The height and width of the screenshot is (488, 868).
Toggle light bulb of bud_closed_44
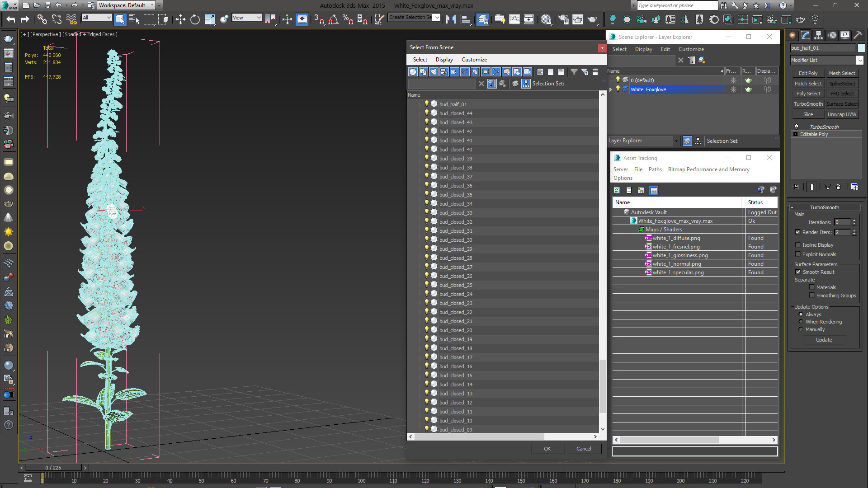(x=426, y=113)
